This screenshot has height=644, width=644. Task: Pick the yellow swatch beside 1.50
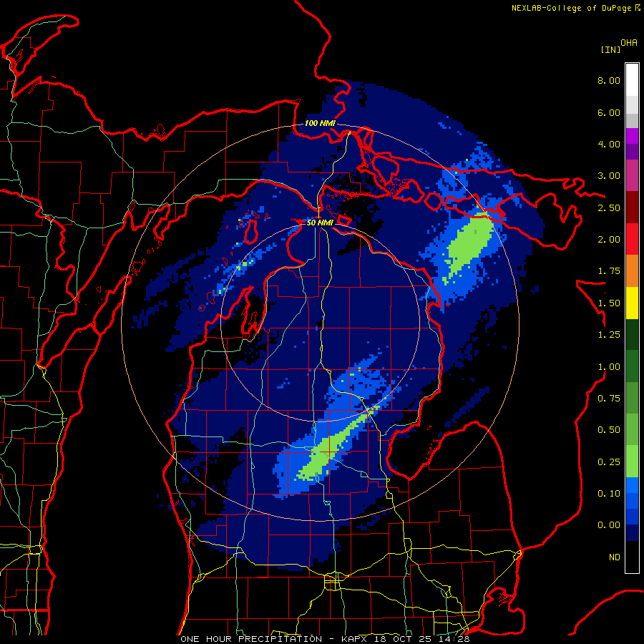pos(632,303)
